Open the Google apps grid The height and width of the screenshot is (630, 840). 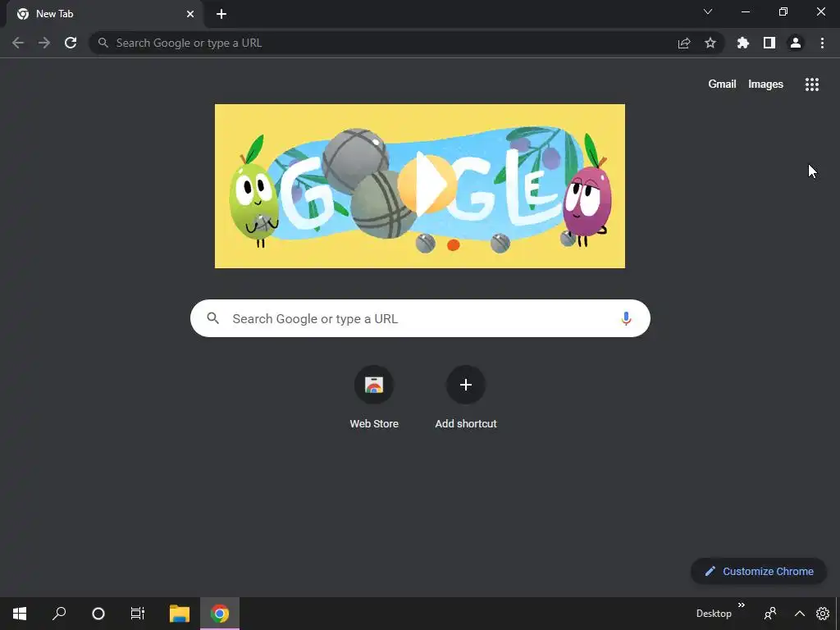point(812,84)
